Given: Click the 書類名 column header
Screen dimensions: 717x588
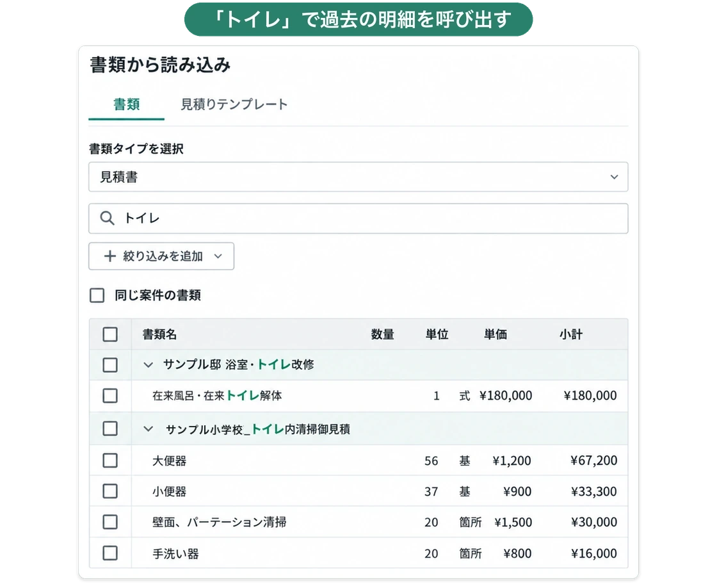Looking at the screenshot, I should click(x=159, y=334).
